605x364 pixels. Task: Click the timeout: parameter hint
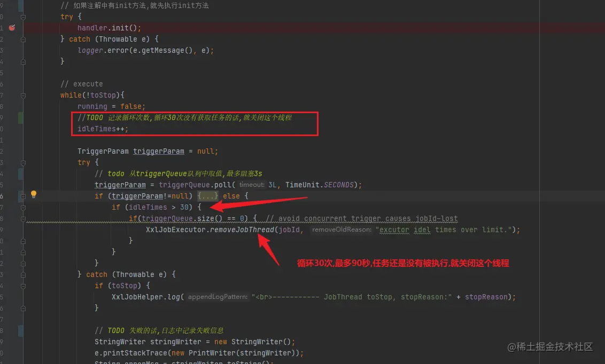252,185
